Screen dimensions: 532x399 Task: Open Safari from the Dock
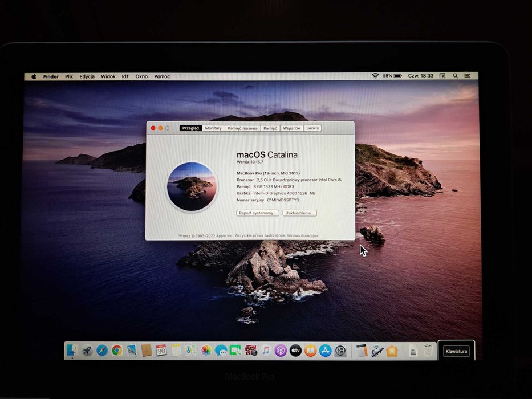[x=102, y=351]
